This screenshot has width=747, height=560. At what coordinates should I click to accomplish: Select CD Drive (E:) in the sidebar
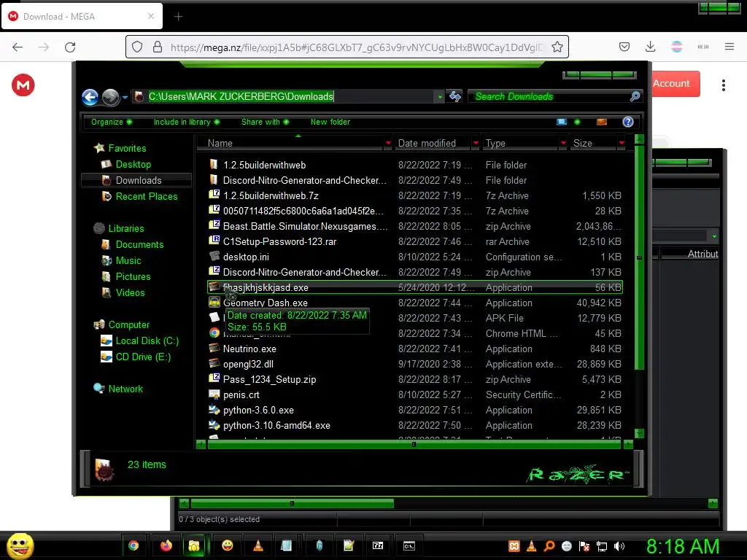tap(143, 357)
